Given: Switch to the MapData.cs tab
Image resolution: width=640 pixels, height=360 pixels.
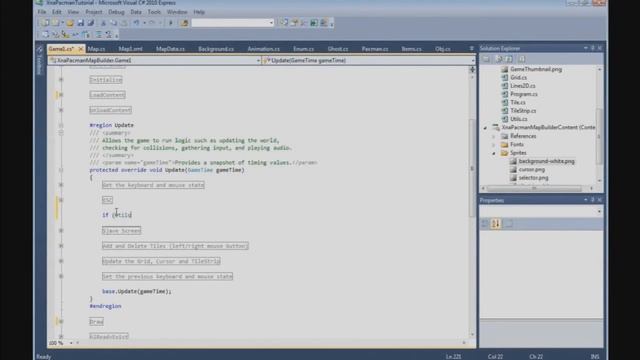Looking at the screenshot, I should click(170, 49).
